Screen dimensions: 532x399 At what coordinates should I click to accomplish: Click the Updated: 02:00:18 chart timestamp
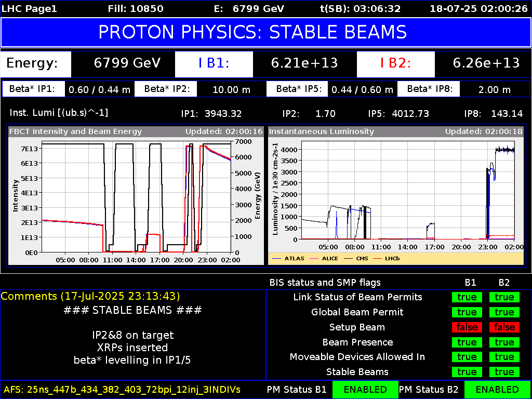tap(484, 131)
